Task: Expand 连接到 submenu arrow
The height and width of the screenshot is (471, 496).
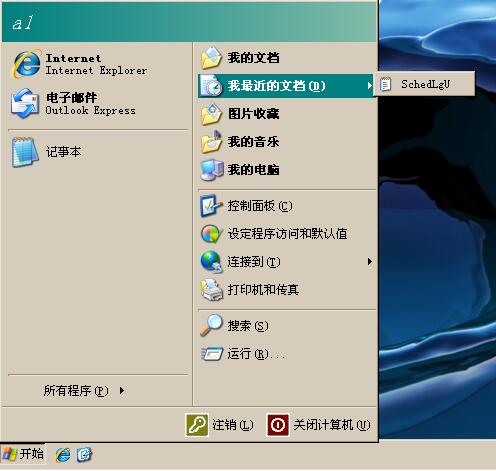Action: 369,262
